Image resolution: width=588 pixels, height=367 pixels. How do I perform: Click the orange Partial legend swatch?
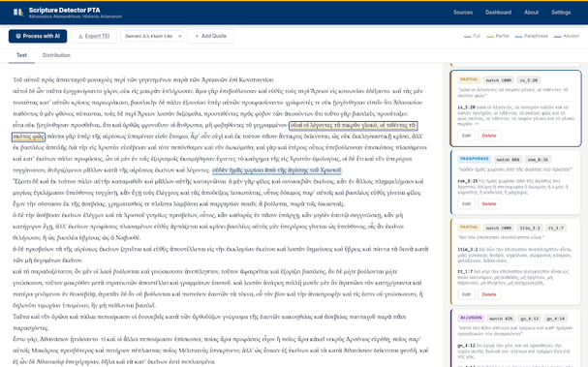[490, 37]
